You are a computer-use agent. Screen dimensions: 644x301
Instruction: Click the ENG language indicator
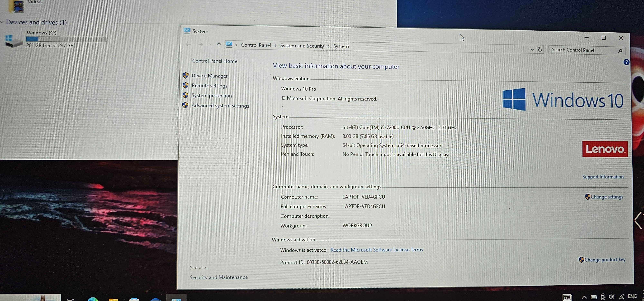[632, 296]
